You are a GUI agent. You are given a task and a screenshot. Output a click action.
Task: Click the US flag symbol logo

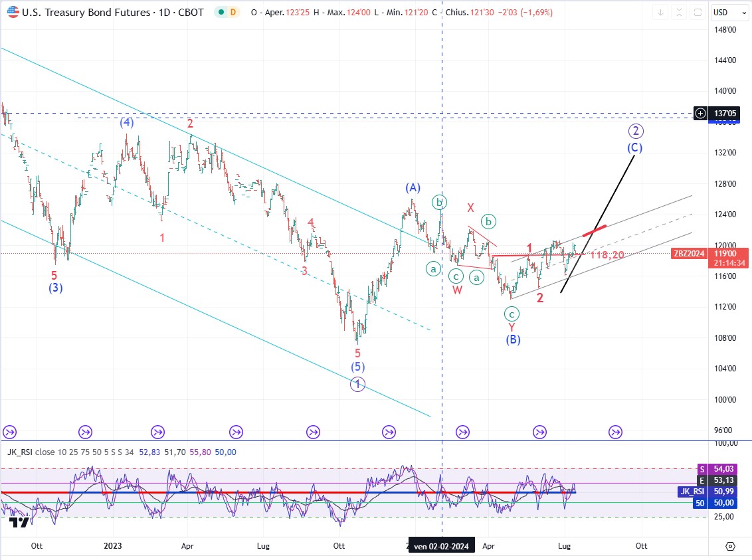(13, 12)
